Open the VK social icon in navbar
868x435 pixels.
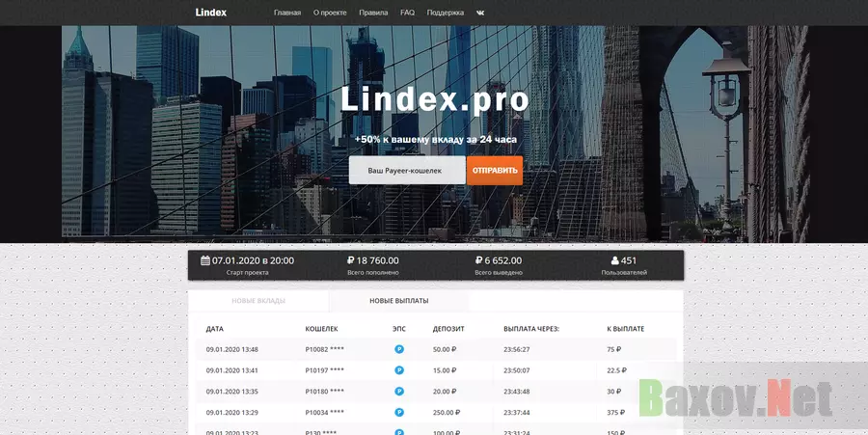[480, 13]
